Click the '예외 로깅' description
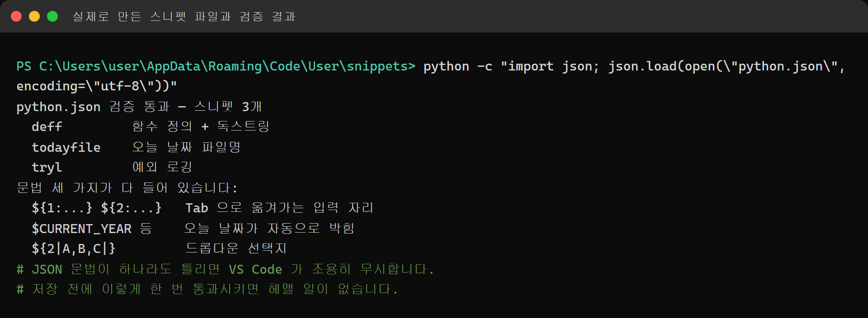 coord(162,167)
